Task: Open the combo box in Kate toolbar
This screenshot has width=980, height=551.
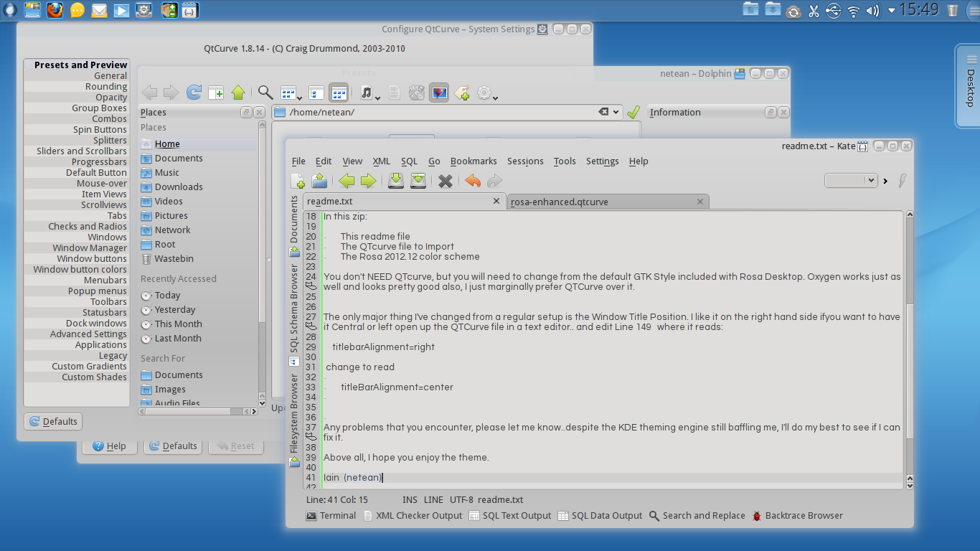Action: [x=851, y=181]
